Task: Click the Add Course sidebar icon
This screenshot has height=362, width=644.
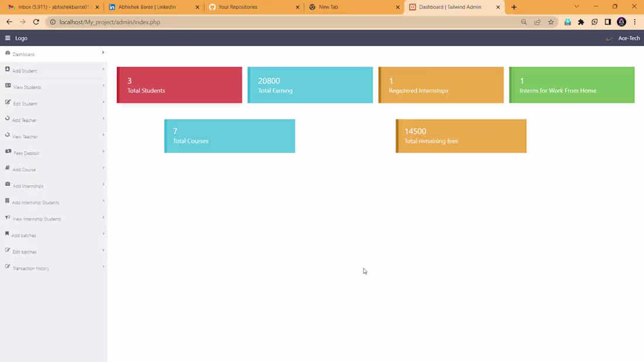Action: pyautogui.click(x=8, y=168)
